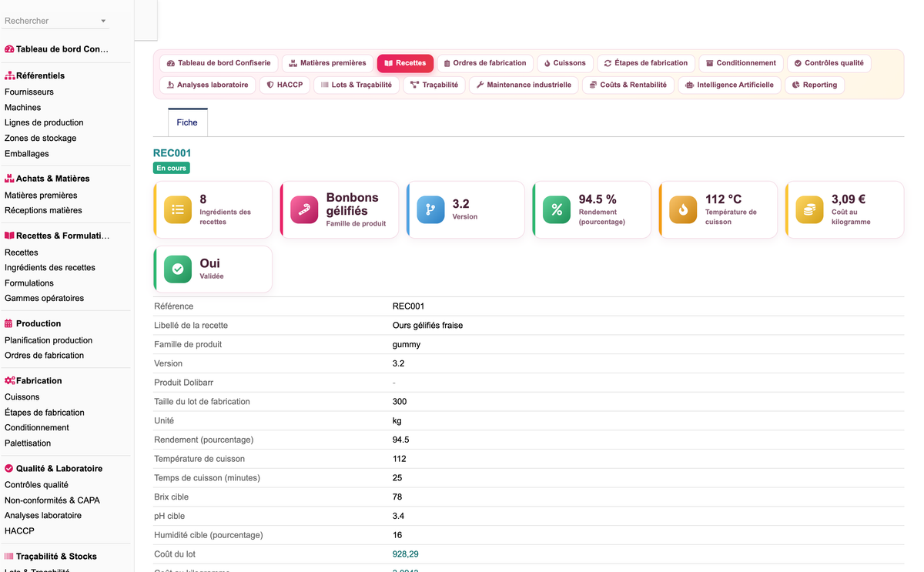The width and height of the screenshot is (924, 572).
Task: Open Intelligence Artificielle tab
Action: [x=729, y=85]
